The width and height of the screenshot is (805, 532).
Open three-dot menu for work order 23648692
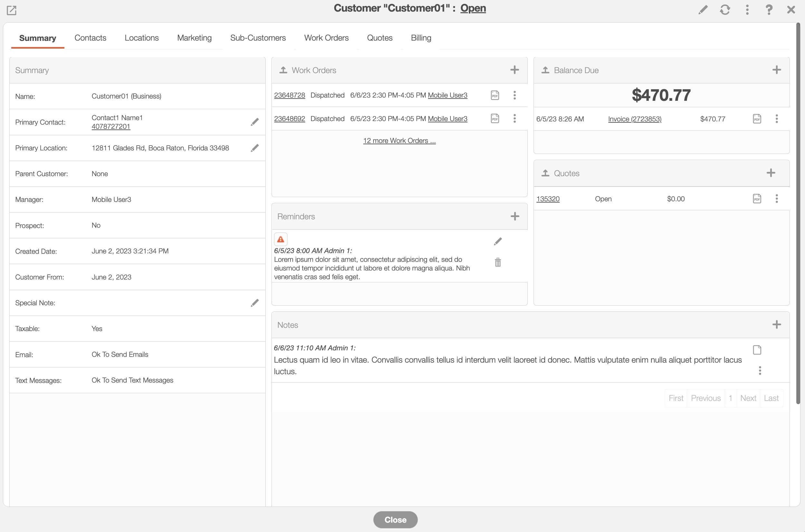coord(514,119)
